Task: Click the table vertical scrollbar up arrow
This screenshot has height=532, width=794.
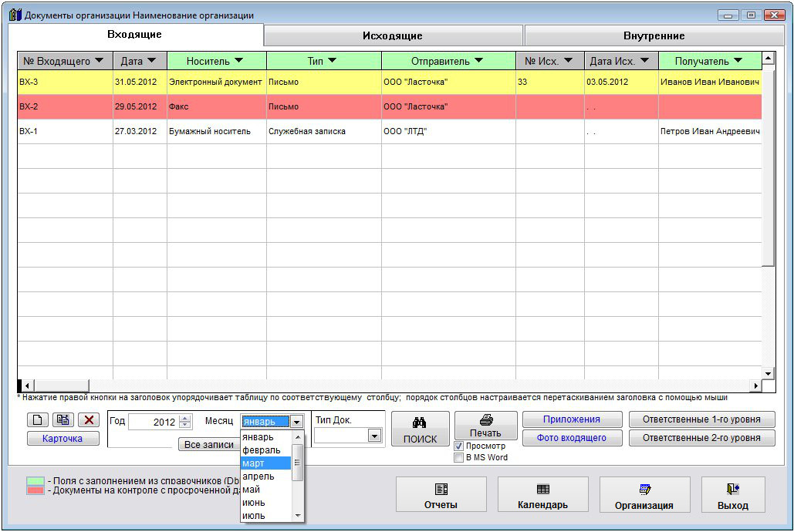Action: [x=769, y=58]
